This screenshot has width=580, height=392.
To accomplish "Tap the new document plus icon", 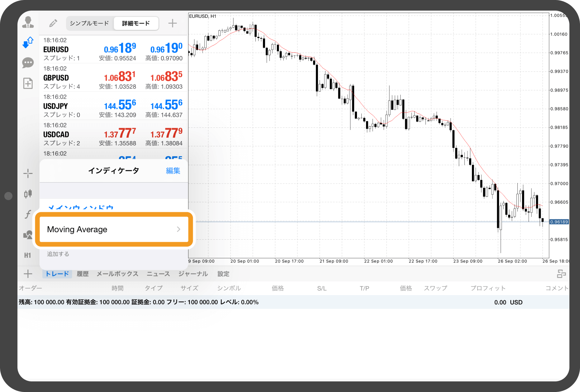I will pos(28,83).
